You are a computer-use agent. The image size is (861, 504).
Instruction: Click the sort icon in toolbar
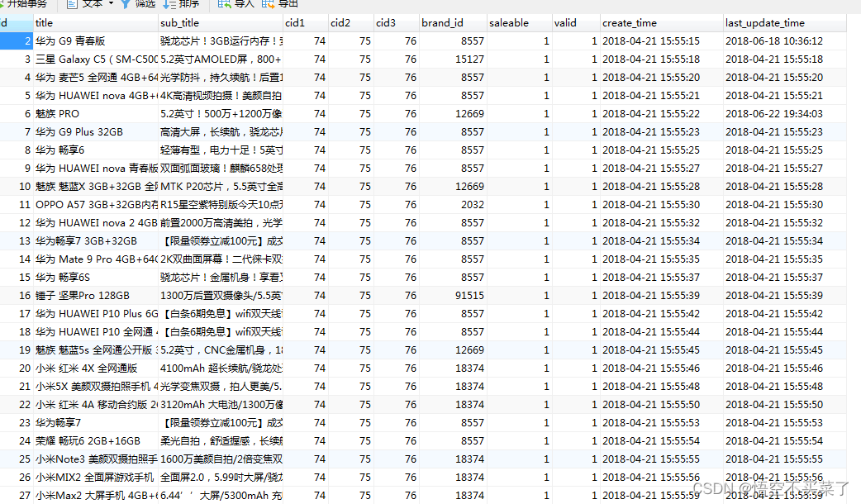pyautogui.click(x=169, y=4)
